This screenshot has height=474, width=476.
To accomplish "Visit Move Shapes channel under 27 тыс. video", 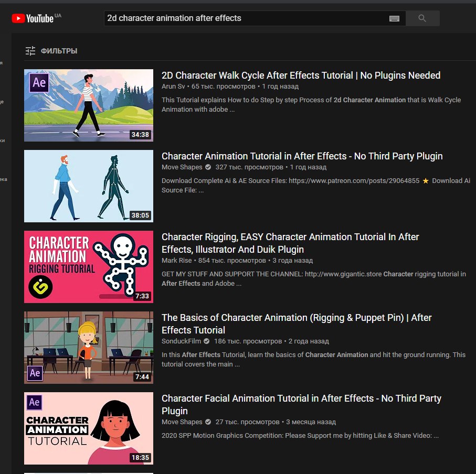I will (182, 422).
